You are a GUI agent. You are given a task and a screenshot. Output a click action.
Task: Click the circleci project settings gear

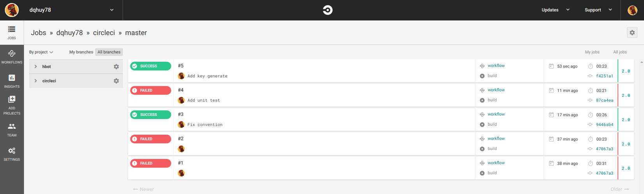click(116, 81)
